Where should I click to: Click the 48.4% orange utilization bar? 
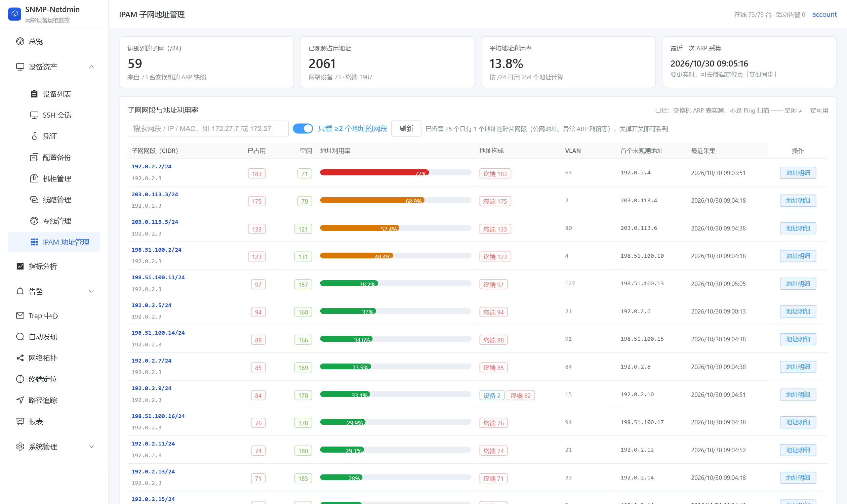click(356, 256)
